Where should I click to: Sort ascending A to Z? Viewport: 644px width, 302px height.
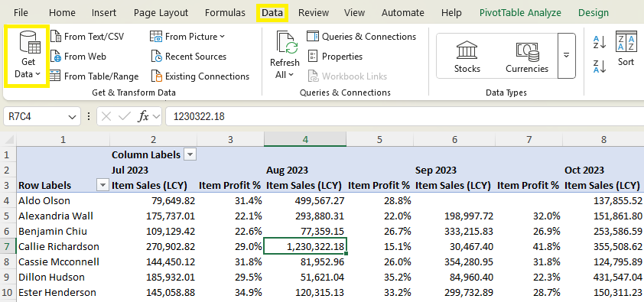pos(600,42)
